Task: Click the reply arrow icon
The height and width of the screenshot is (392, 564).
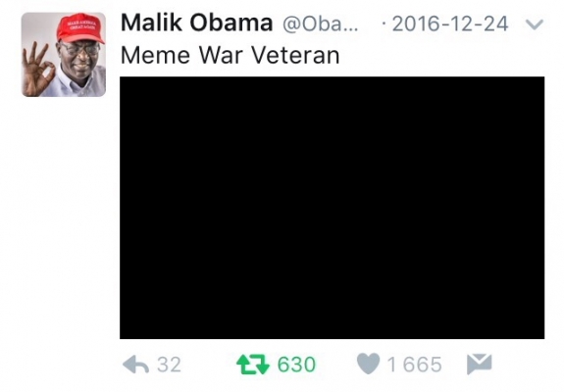Action: pyautogui.click(x=135, y=365)
